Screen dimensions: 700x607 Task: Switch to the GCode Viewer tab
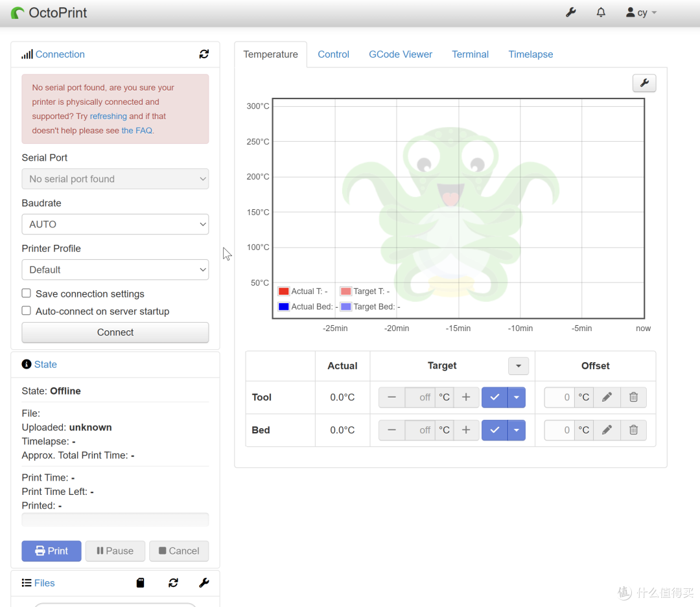coord(401,54)
